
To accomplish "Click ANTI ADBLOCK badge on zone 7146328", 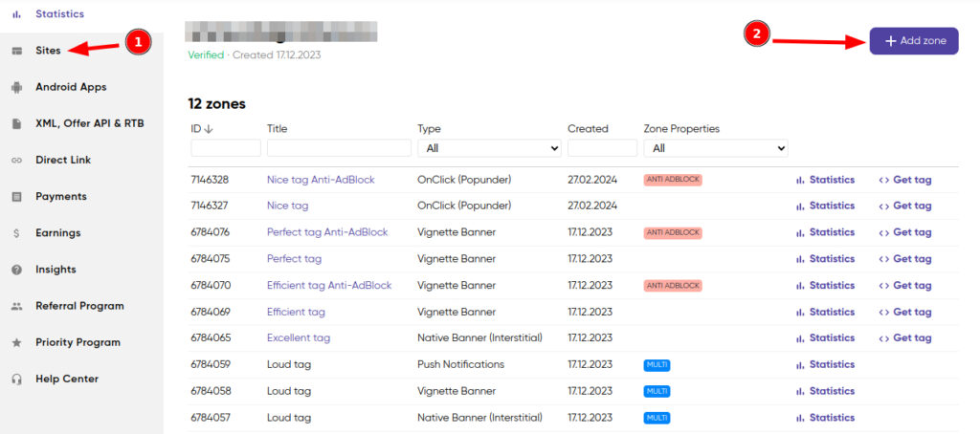I will pos(673,180).
